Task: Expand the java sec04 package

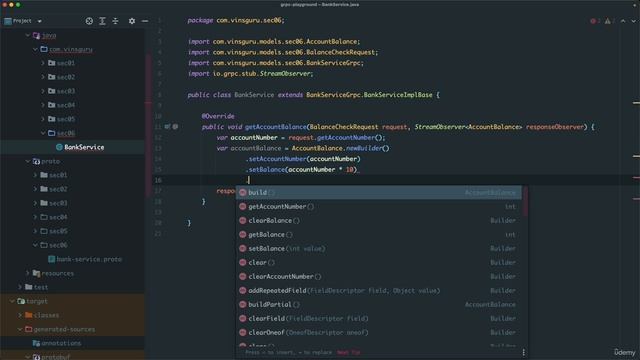Action: 43,105
